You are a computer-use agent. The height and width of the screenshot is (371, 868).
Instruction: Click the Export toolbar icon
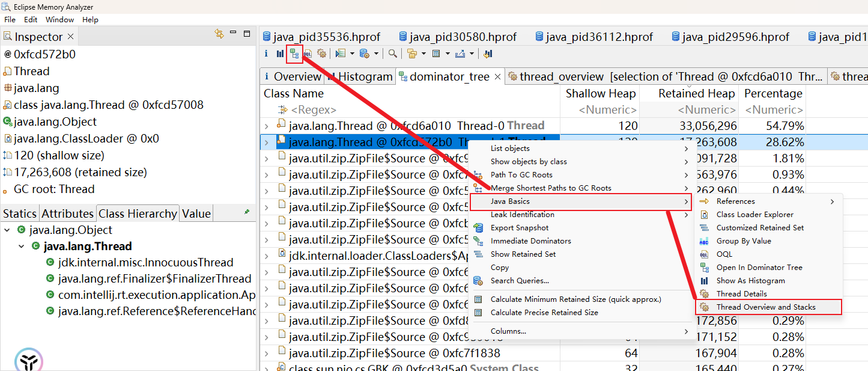[460, 54]
